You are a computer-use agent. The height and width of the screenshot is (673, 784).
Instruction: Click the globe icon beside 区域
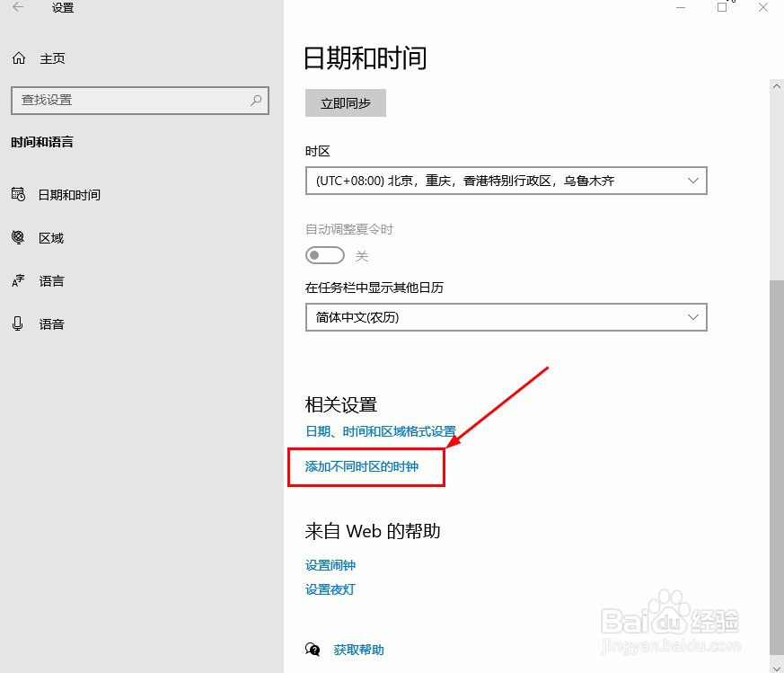click(x=18, y=237)
